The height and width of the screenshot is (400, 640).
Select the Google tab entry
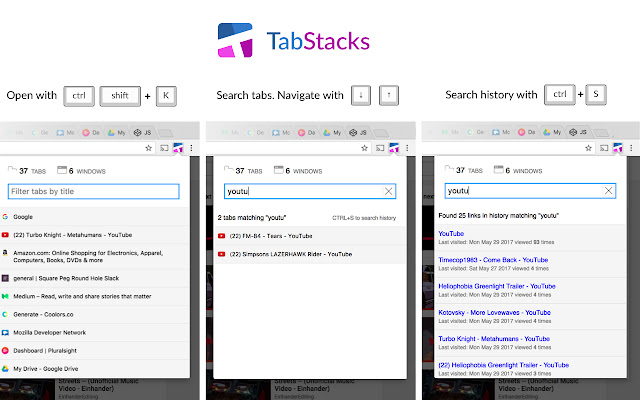coord(95,217)
